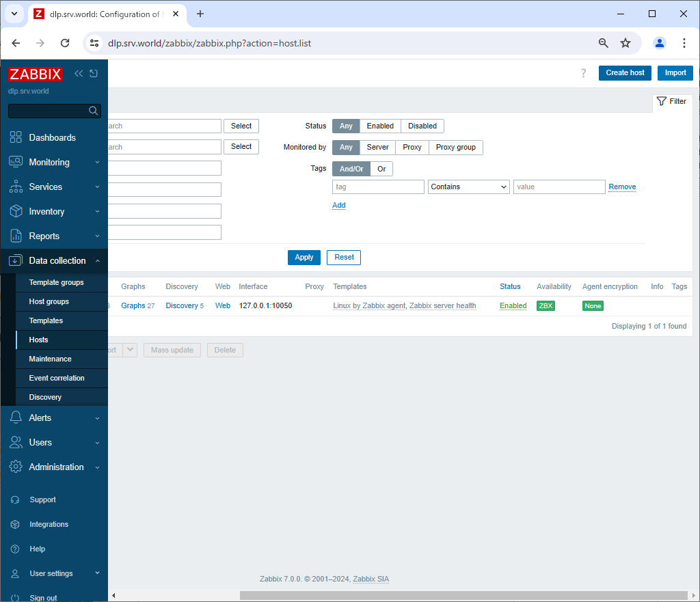Select Or tag evaluation
700x602 pixels.
tap(381, 169)
